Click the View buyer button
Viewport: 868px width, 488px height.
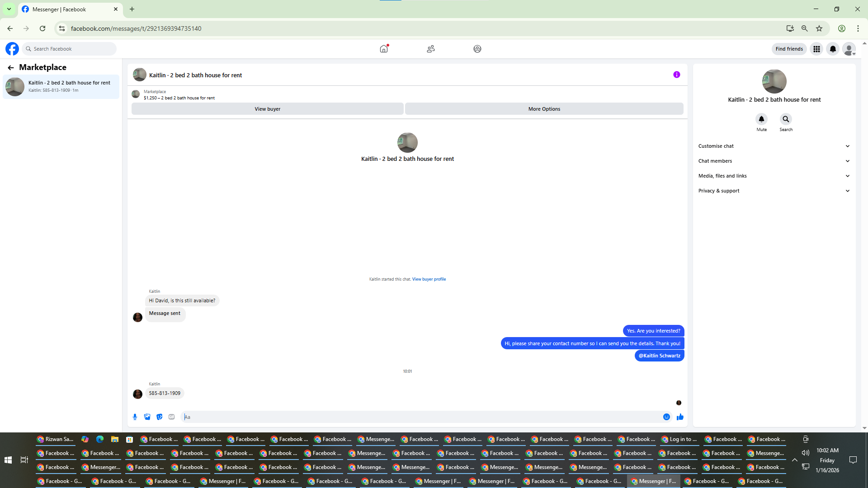267,109
